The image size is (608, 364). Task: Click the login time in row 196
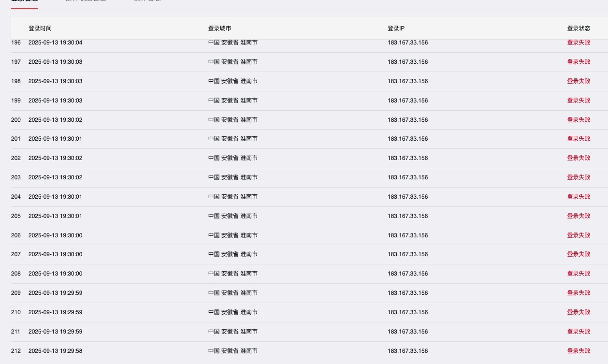[55, 43]
